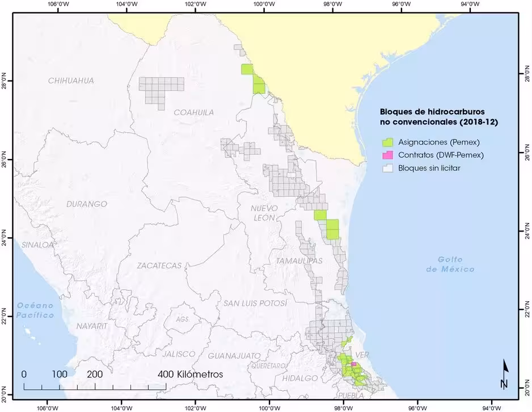Image resolution: width=532 pixels, height=412 pixels.
Task: Click the north arrow compass symbol
Action: pos(504,375)
